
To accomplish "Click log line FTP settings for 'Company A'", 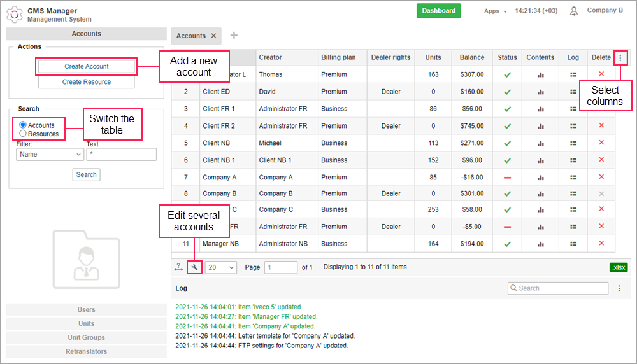I will (x=262, y=346).
